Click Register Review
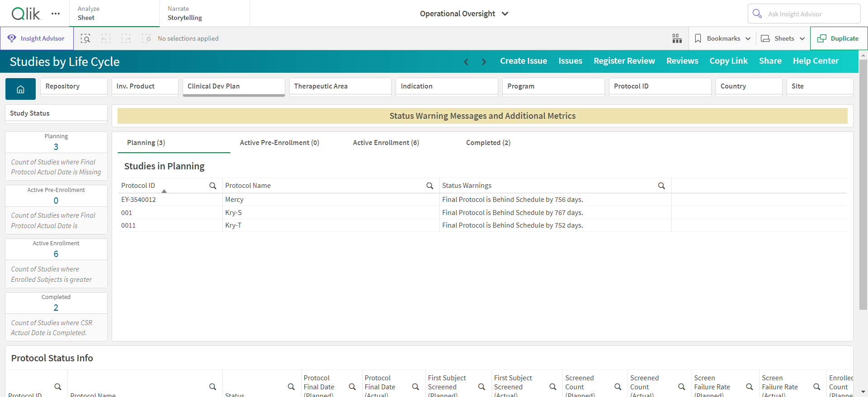This screenshot has width=868, height=397. [x=624, y=61]
